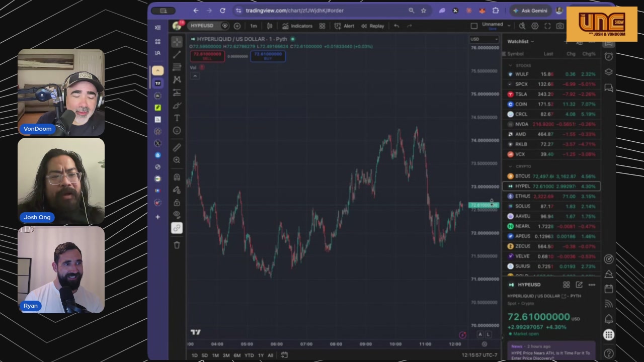
Task: Toggle magnet mode for drawings
Action: tap(177, 177)
